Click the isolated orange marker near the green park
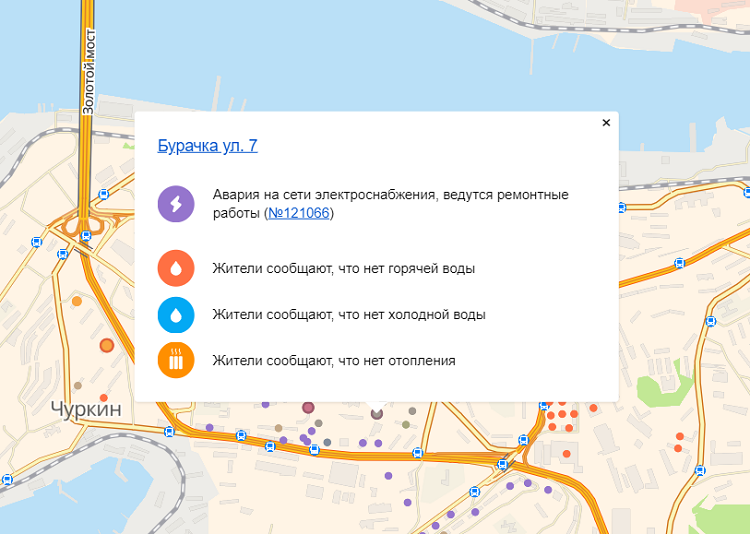This screenshot has width=750, height=534. click(681, 436)
